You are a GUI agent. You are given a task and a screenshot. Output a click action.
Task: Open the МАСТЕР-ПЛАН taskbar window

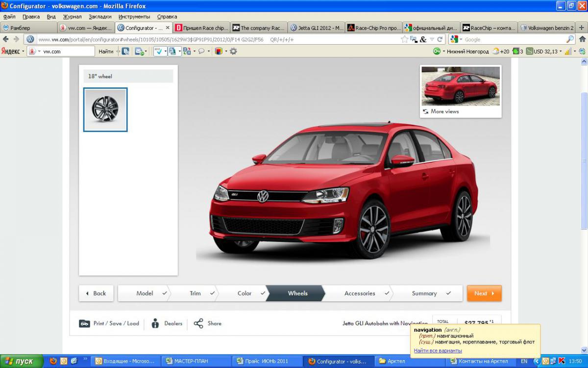[x=196, y=361]
